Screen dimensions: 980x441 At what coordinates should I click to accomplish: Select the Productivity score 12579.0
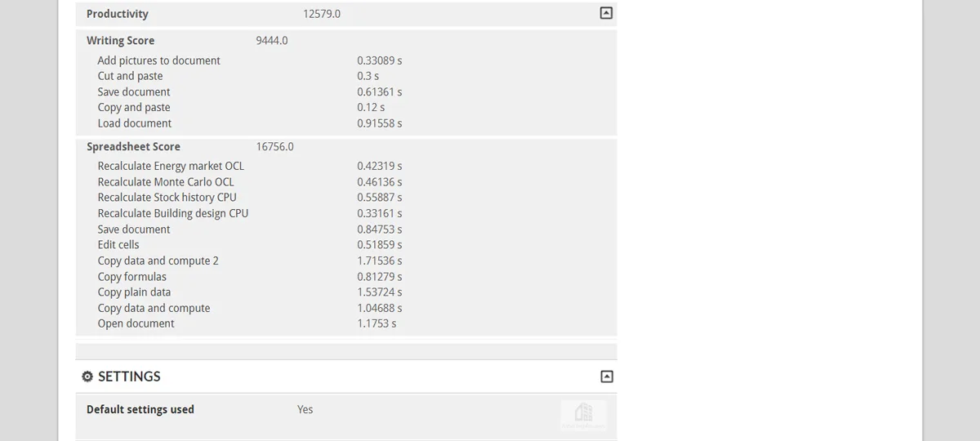click(322, 14)
